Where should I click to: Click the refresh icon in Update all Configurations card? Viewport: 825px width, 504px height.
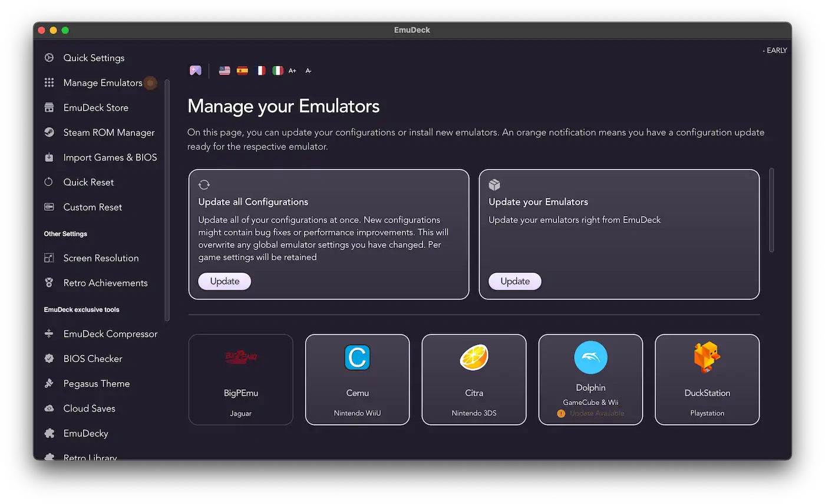coord(204,185)
